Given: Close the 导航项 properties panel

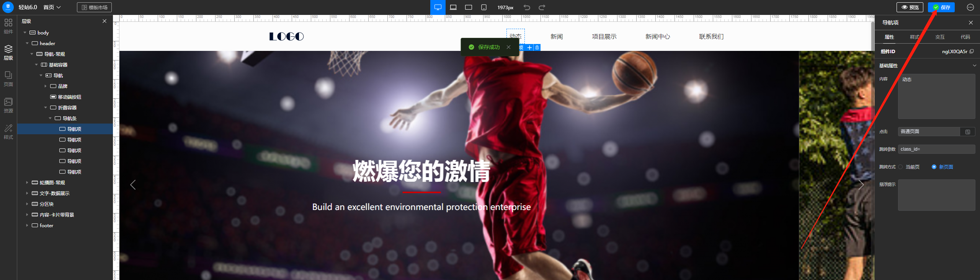Looking at the screenshot, I should [971, 23].
